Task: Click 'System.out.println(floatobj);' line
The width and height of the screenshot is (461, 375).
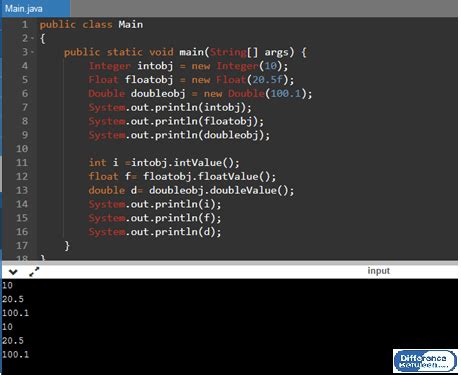Action: tap(176, 121)
